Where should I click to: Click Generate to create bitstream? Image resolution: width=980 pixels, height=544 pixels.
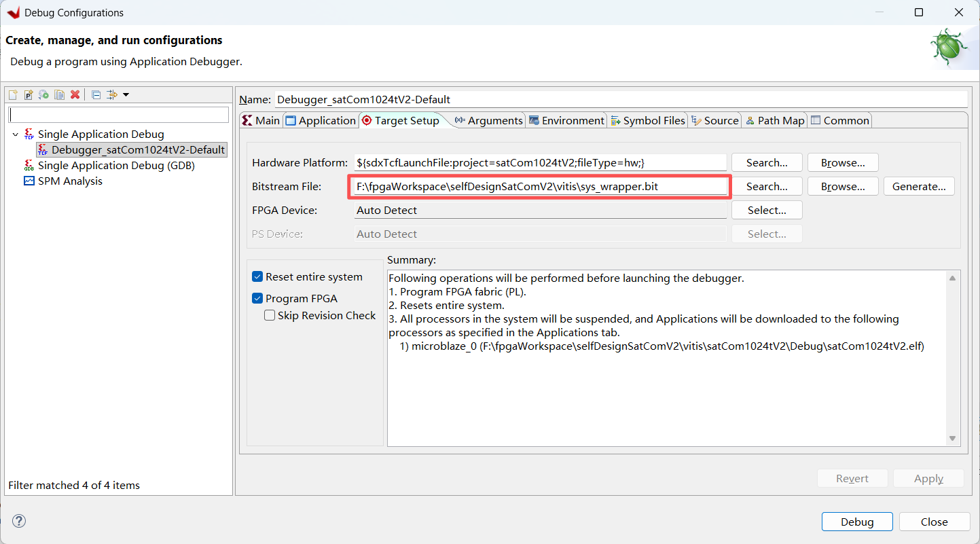point(919,185)
